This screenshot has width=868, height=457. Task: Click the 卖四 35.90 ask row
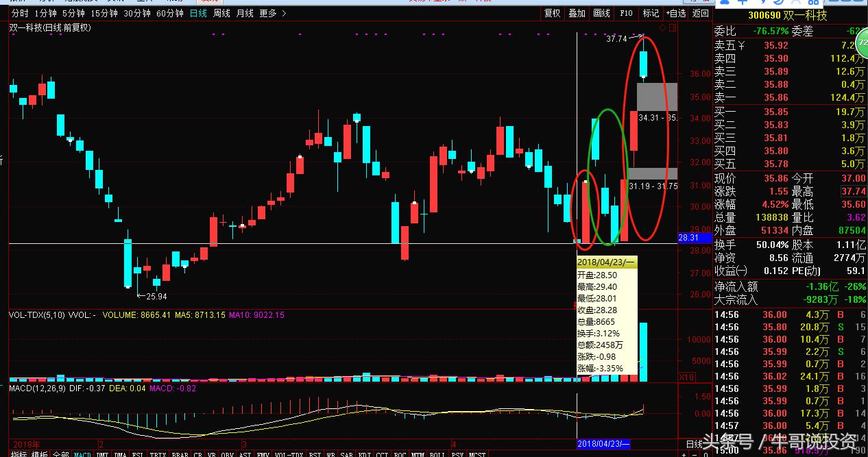tap(790, 58)
